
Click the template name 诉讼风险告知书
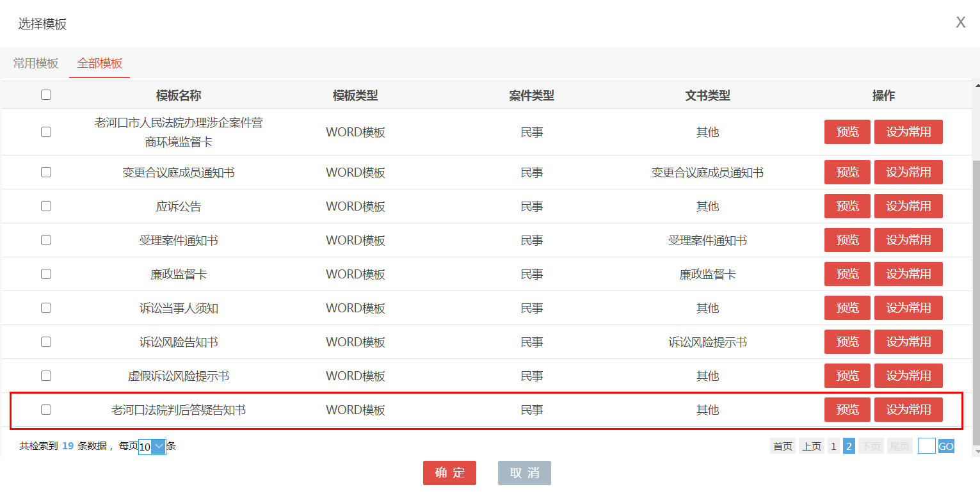coord(179,342)
